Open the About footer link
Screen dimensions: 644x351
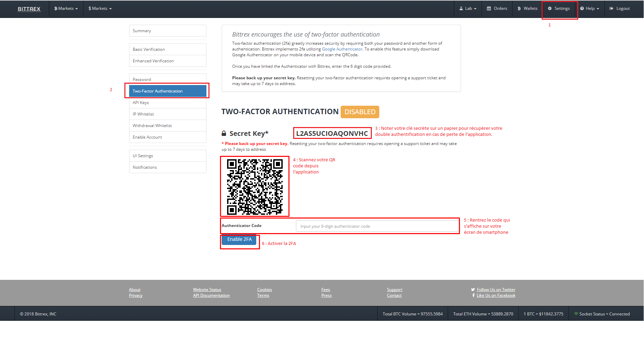pyautogui.click(x=135, y=290)
